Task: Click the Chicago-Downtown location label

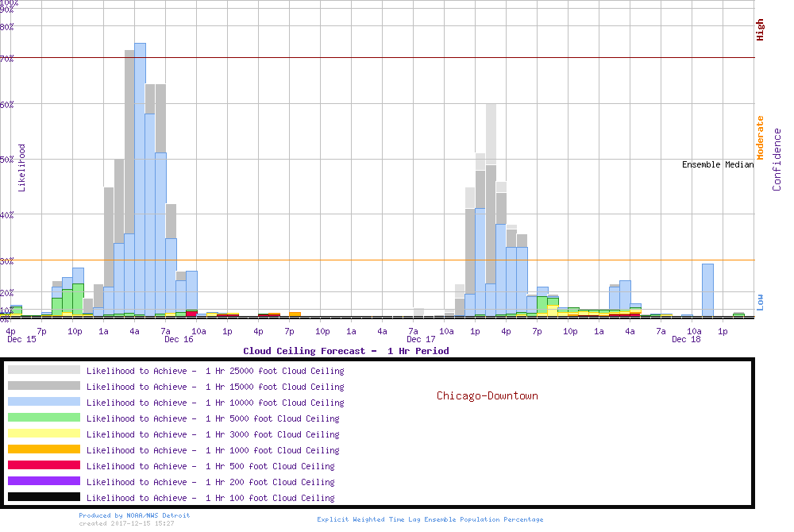Action: [487, 395]
